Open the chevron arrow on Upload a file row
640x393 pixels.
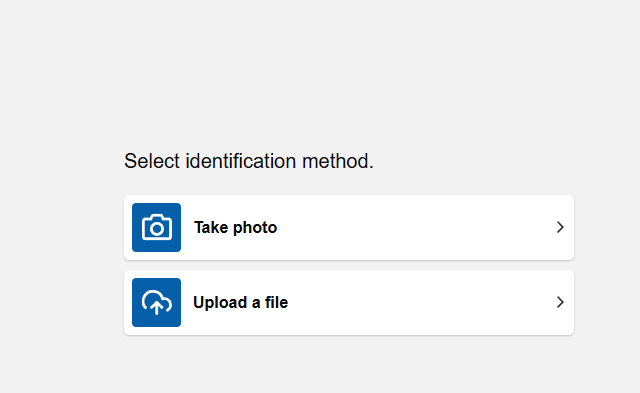coord(560,302)
